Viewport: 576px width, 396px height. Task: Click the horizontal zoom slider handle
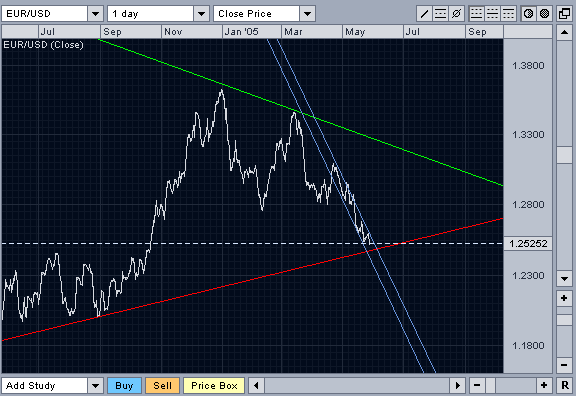click(x=490, y=386)
